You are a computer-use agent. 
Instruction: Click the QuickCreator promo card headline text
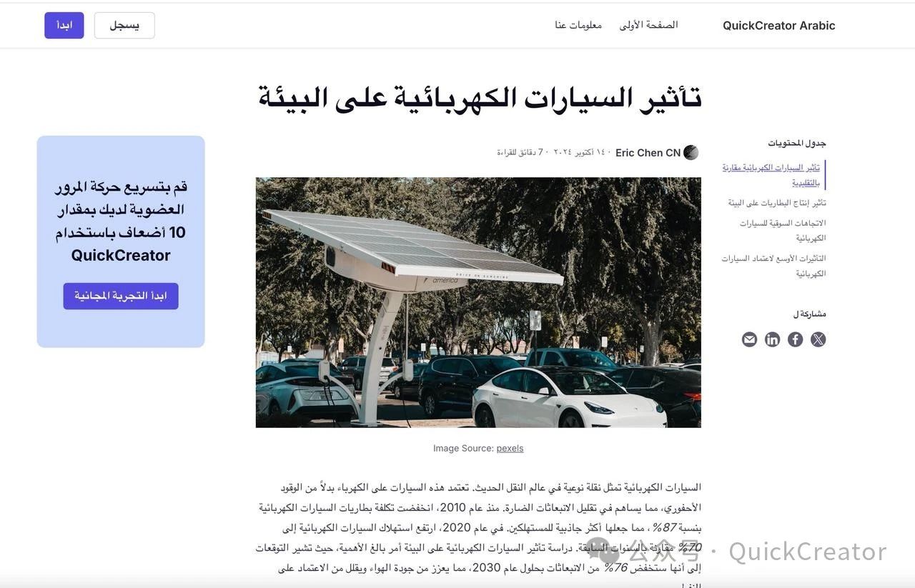pos(121,221)
